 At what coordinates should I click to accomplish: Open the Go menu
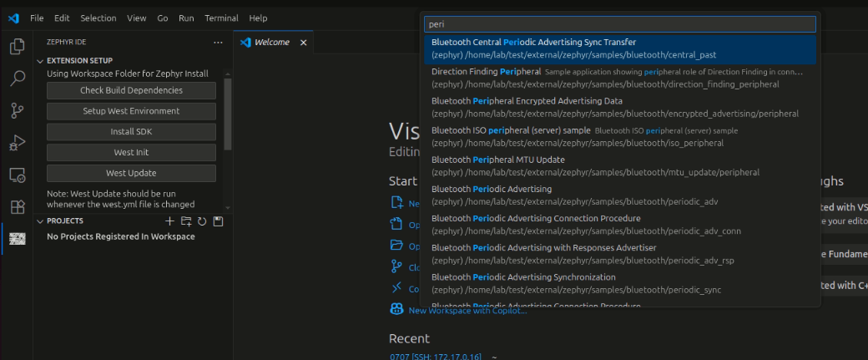[162, 18]
